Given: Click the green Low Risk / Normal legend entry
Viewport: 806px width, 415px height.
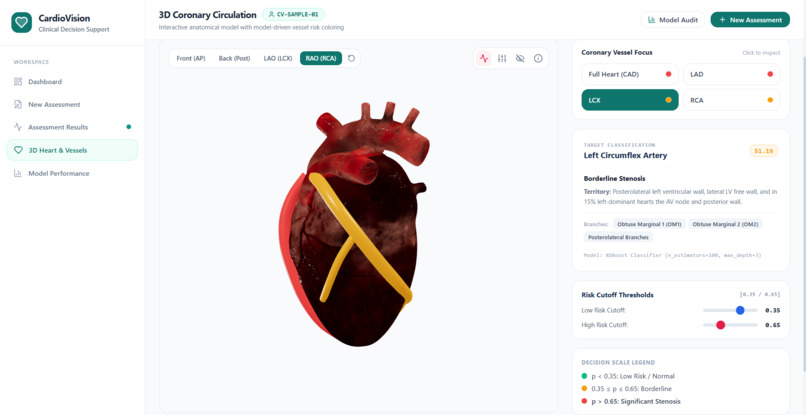Looking at the screenshot, I should 628,376.
